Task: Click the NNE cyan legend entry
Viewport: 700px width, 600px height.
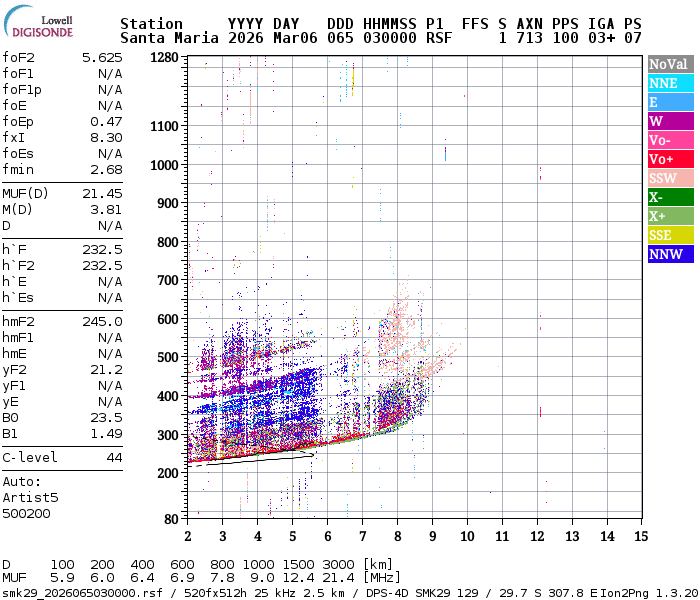Action: [x=670, y=83]
